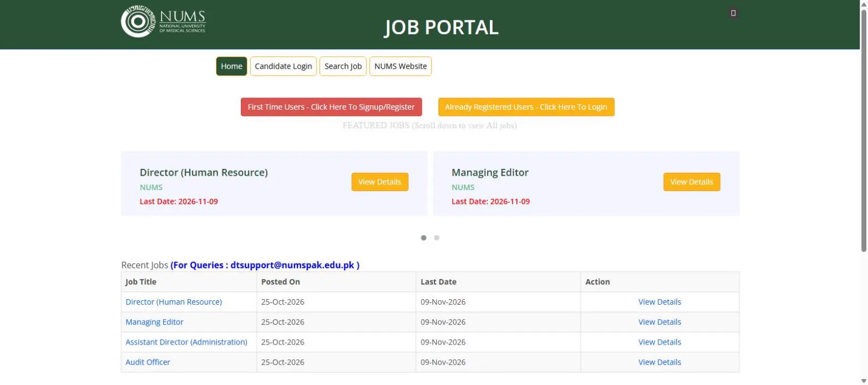The image size is (868, 385).
Task: Open the Home menu item
Action: [231, 66]
